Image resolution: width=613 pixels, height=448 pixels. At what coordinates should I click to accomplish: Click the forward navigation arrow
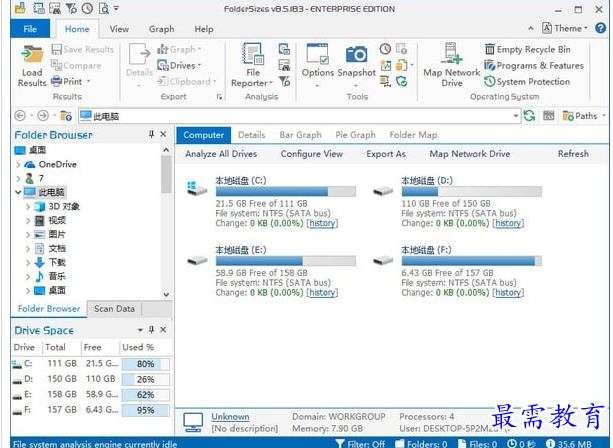pos(43,116)
